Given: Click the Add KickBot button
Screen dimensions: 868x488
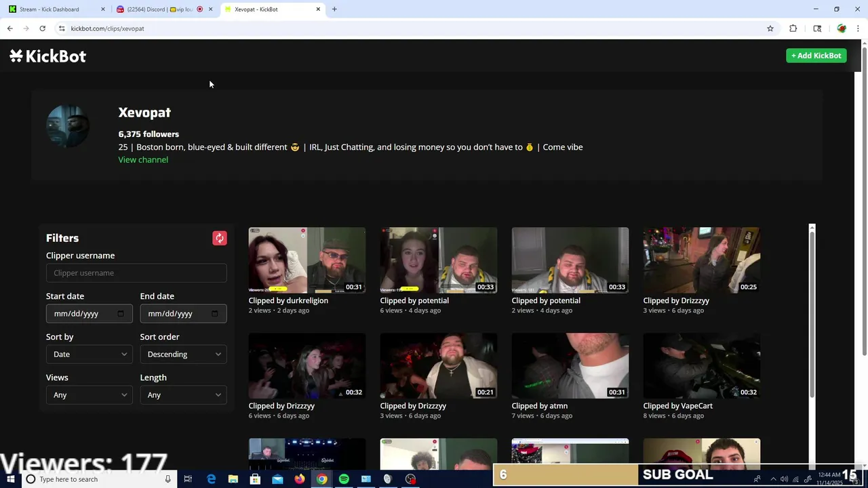Looking at the screenshot, I should tap(816, 56).
